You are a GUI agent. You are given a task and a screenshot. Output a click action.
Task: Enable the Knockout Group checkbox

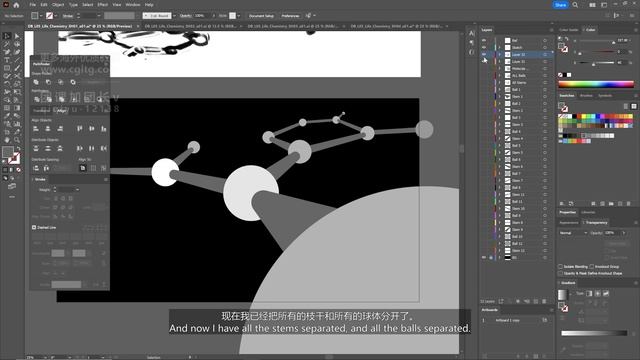click(x=591, y=266)
